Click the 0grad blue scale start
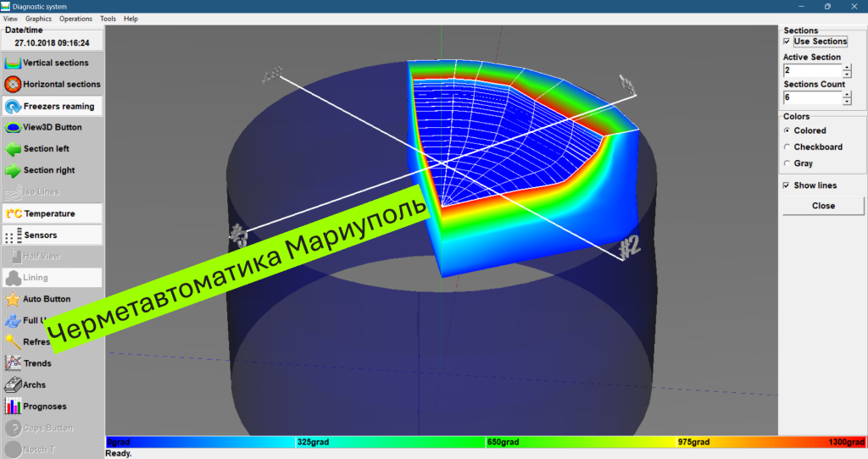This screenshot has height=459, width=868. [118, 442]
